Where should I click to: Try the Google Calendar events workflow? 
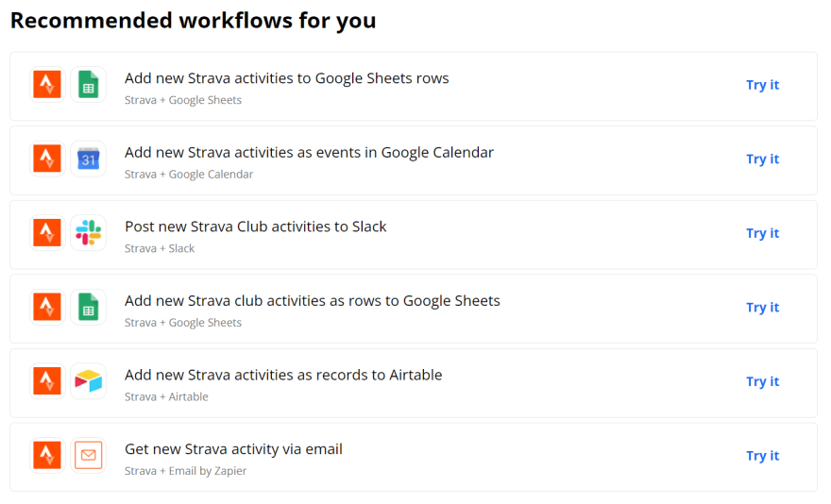(x=763, y=159)
